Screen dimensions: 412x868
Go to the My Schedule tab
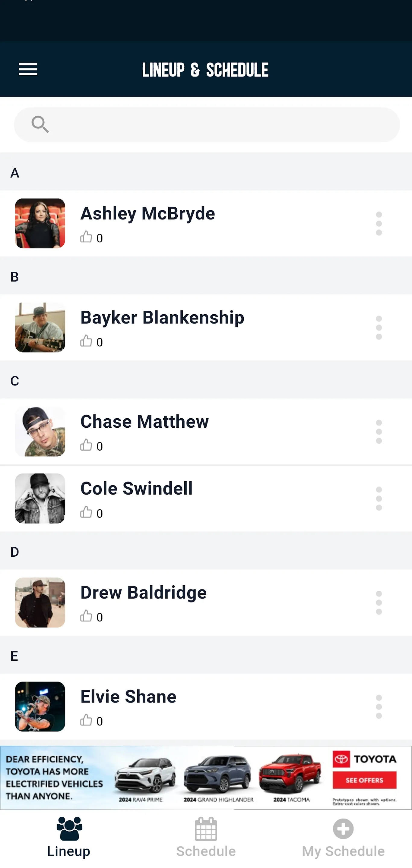pyautogui.click(x=343, y=837)
